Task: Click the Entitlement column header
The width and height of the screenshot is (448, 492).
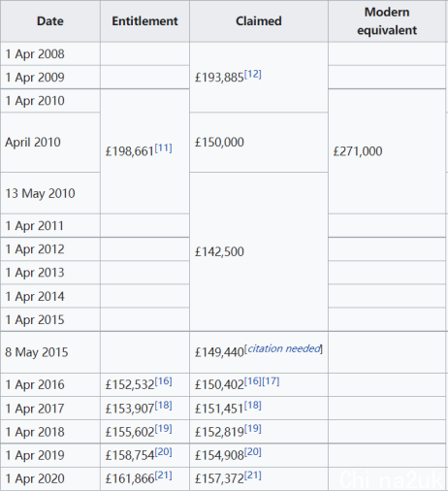Action: click(144, 21)
